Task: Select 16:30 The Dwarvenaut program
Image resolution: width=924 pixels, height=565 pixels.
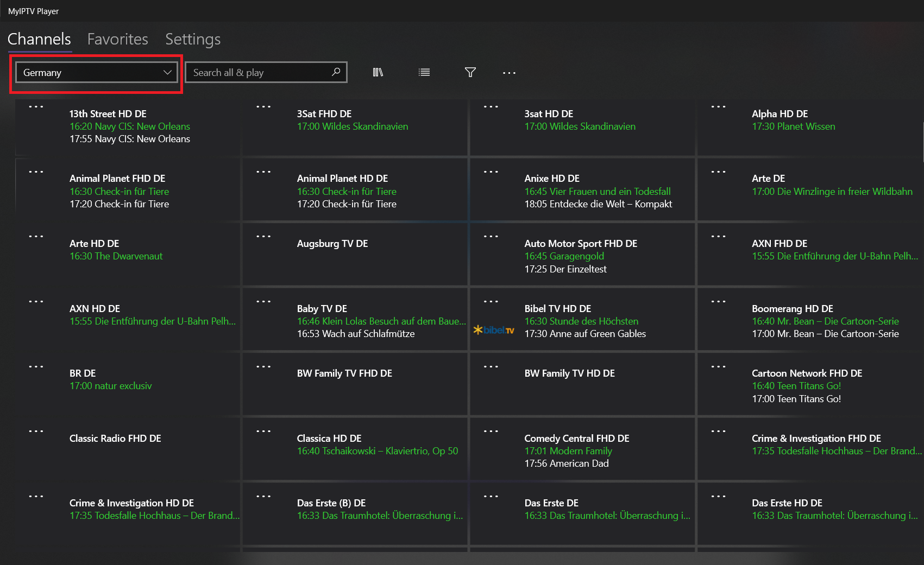Action: click(x=116, y=256)
